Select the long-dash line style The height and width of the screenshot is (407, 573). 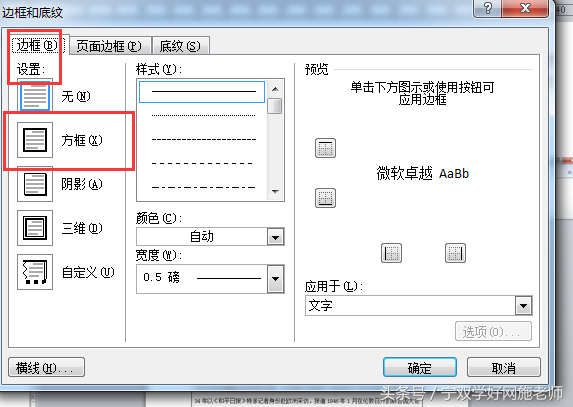[202, 163]
